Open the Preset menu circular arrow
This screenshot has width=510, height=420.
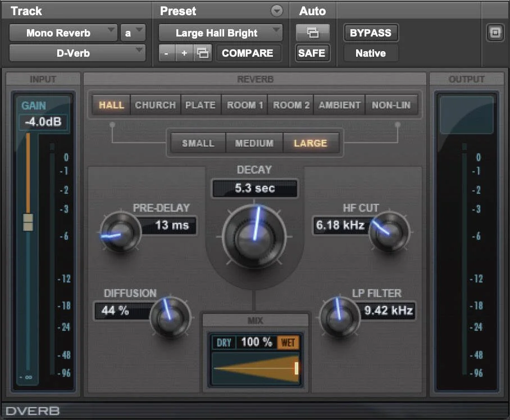point(277,11)
